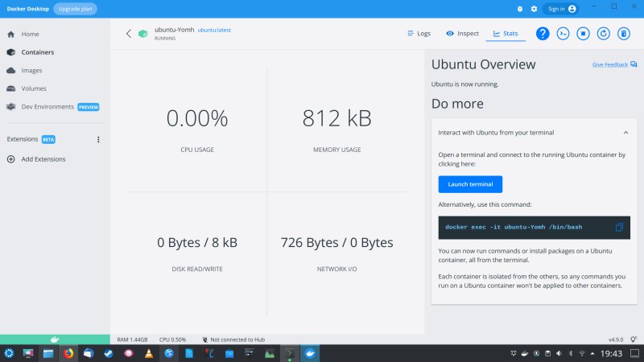Collapse the 'Interact with Ubuntu' section

pos(625,132)
